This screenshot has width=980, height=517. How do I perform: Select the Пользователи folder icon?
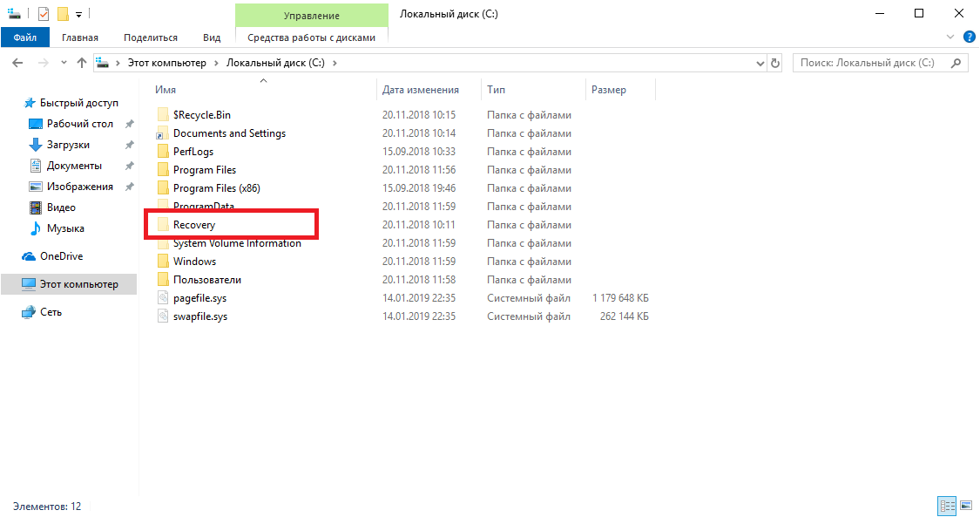(163, 280)
